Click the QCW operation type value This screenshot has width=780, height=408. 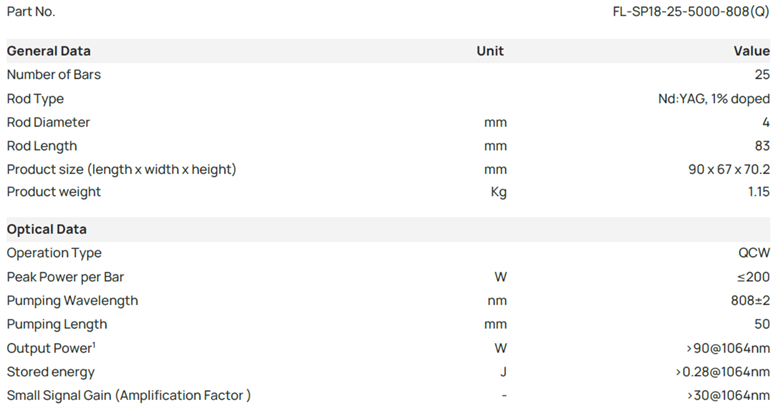click(754, 253)
